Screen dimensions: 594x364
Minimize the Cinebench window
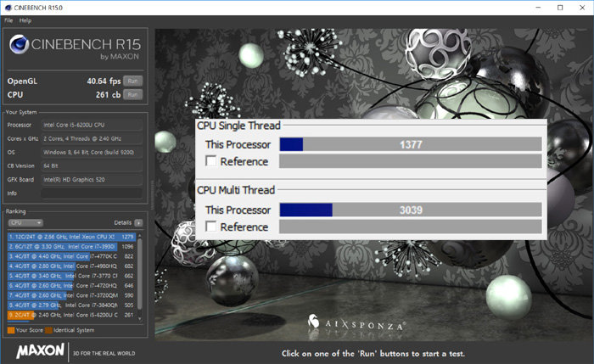538,8
